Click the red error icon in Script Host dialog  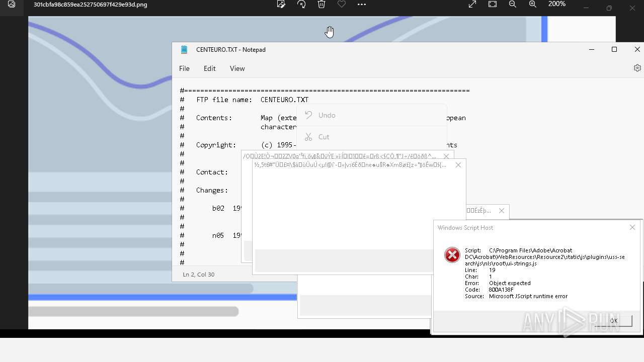pos(452,255)
